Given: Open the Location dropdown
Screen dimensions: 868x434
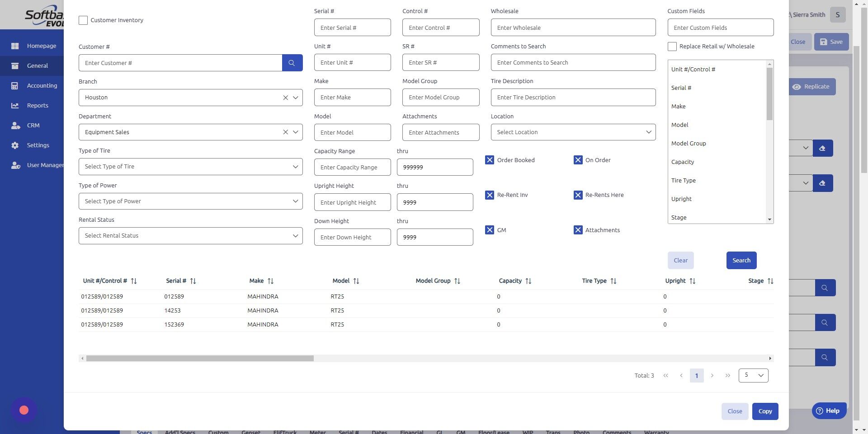Looking at the screenshot, I should click(x=573, y=132).
